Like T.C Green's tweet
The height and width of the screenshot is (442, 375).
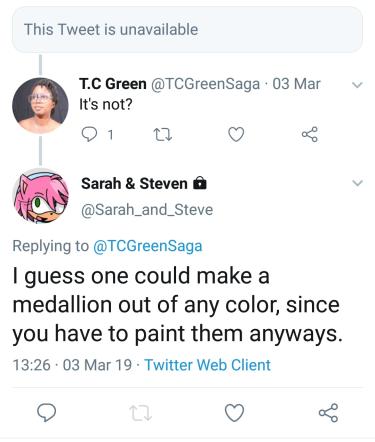236,134
